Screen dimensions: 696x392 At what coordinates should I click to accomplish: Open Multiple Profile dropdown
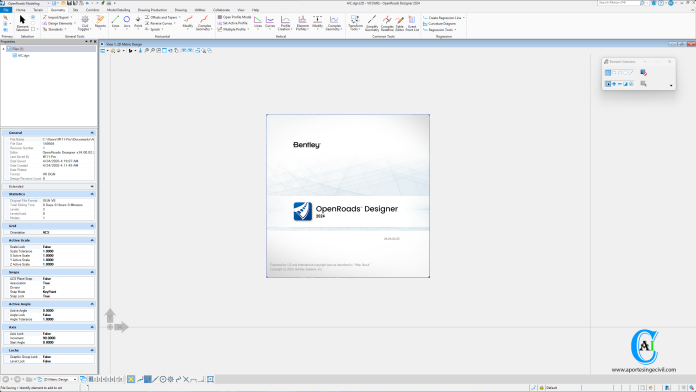[233, 29]
